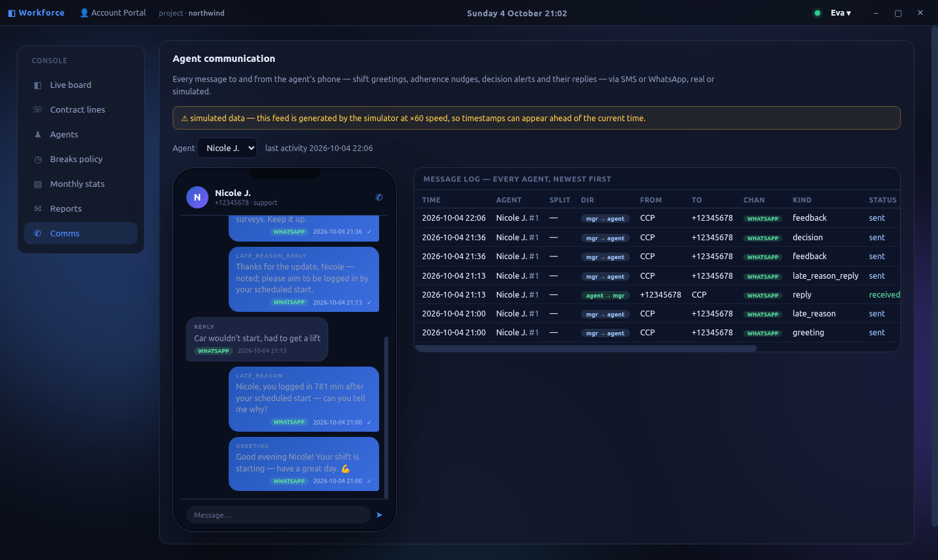This screenshot has height=560, width=938.
Task: Click the 22:06 log row timestamp
Action: [454, 218]
